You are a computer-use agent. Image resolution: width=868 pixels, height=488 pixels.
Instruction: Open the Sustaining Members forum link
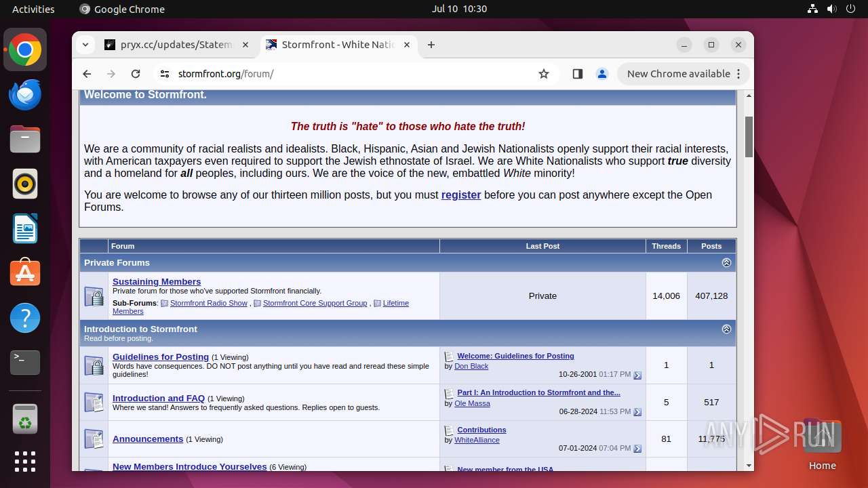(157, 281)
